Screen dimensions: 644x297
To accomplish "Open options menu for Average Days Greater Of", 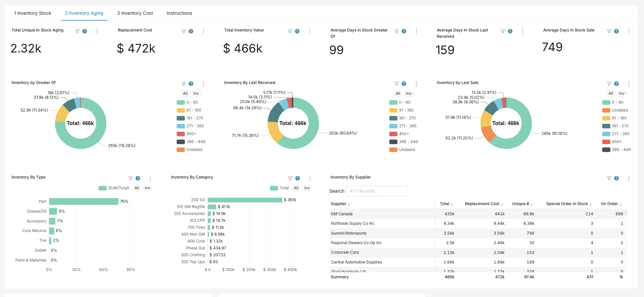I will (416, 31).
